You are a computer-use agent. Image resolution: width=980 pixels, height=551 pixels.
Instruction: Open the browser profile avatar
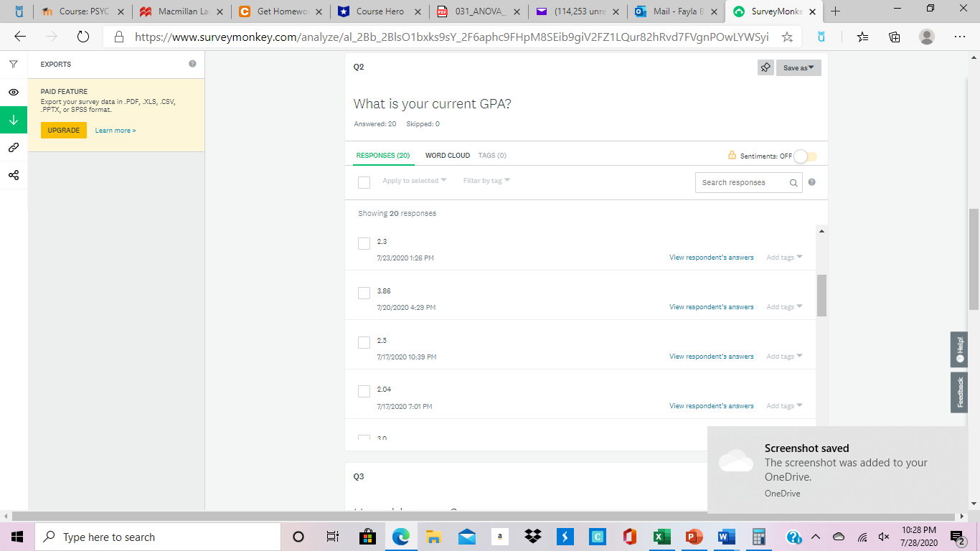click(927, 37)
